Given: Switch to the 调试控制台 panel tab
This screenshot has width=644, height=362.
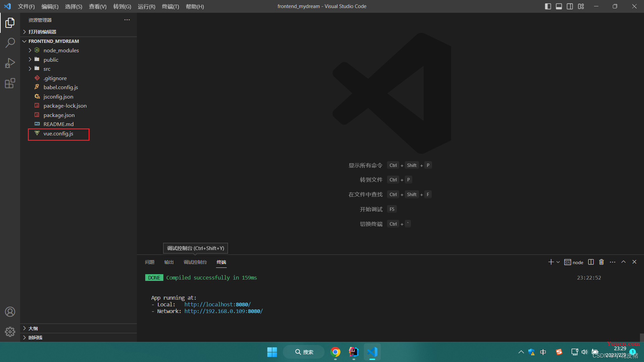Looking at the screenshot, I should point(195,262).
